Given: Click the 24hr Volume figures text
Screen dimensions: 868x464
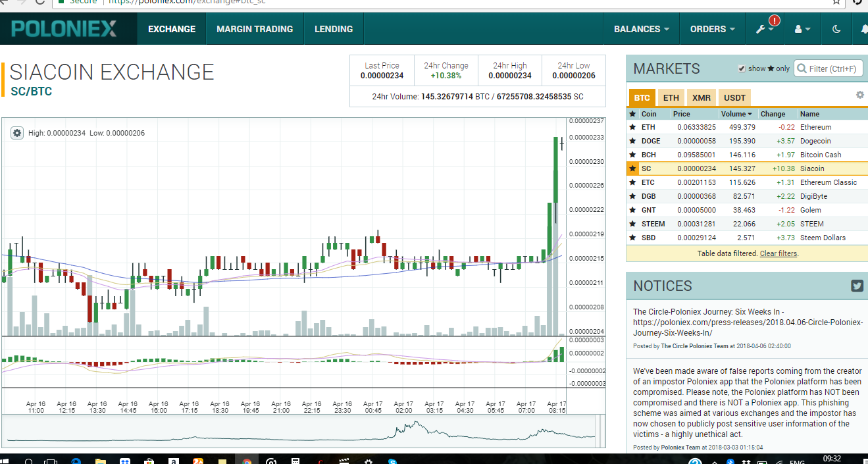Looking at the screenshot, I should point(478,97).
